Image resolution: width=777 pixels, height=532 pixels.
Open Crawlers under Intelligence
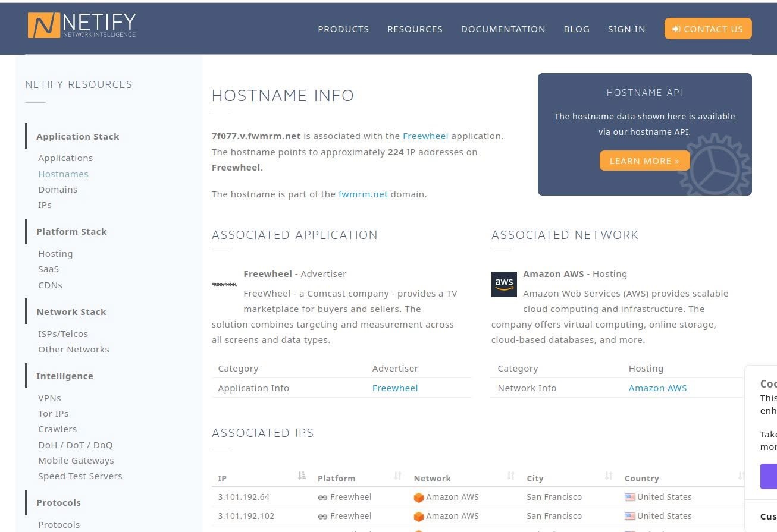point(57,429)
